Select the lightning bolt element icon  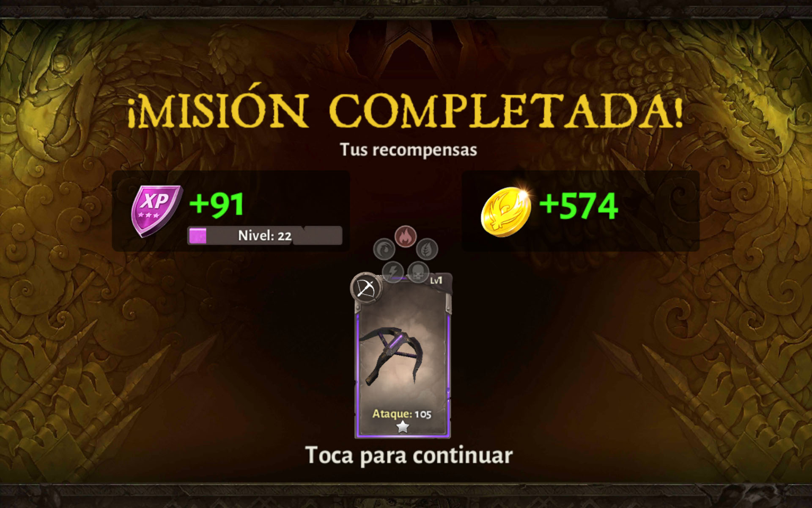point(392,271)
